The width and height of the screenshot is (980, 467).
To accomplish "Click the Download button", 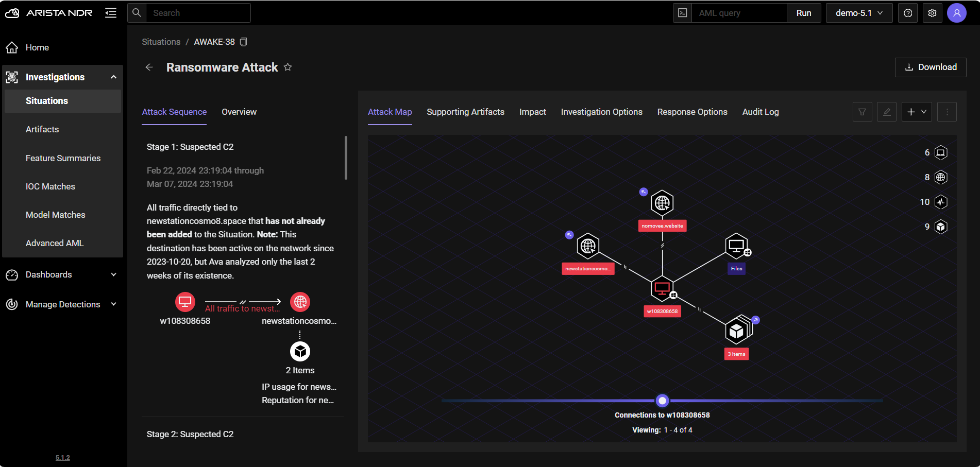I will click(931, 67).
